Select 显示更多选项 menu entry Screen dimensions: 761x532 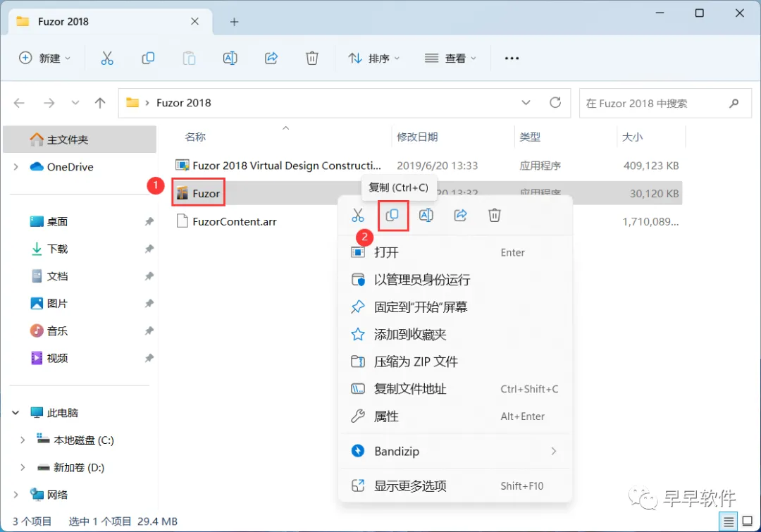tap(454, 485)
